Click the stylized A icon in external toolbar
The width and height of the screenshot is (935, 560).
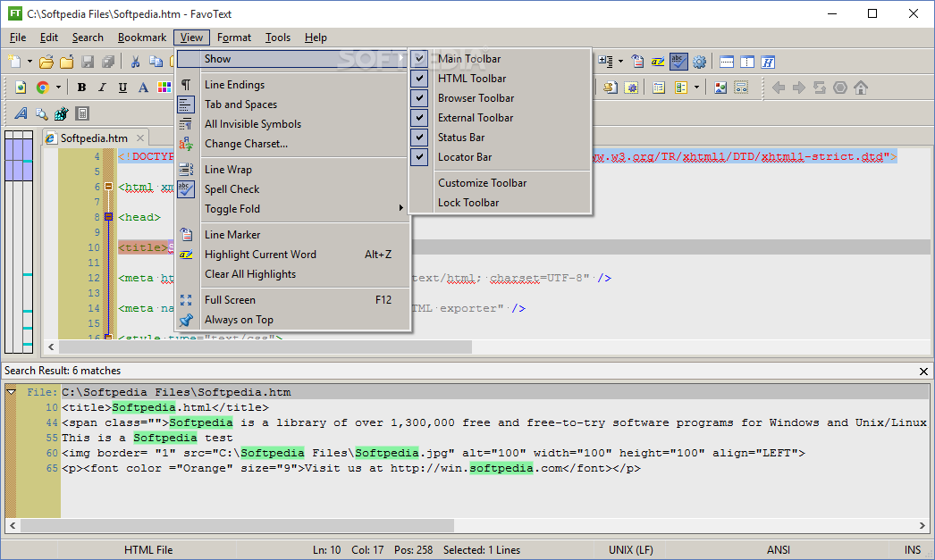21,113
